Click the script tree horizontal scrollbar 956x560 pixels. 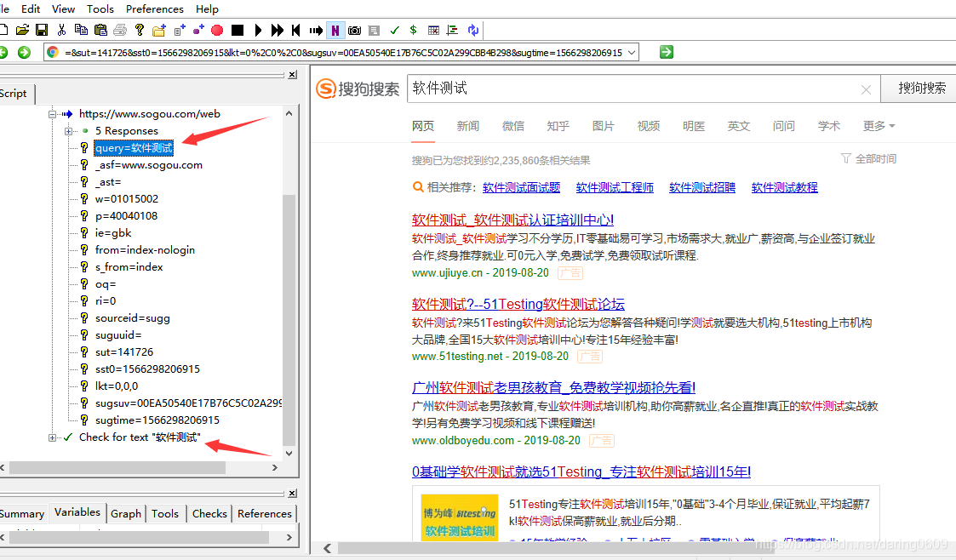pos(117,468)
